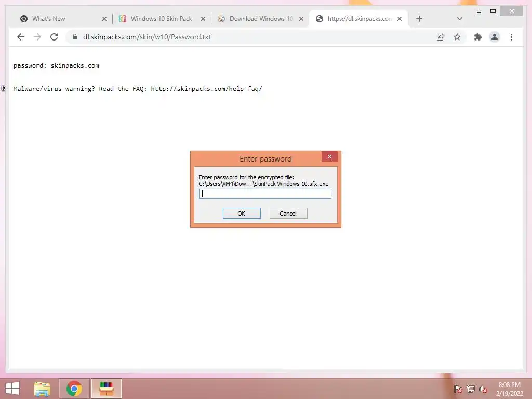The height and width of the screenshot is (399, 532).
Task: Click the address bar URL
Action: tap(147, 37)
